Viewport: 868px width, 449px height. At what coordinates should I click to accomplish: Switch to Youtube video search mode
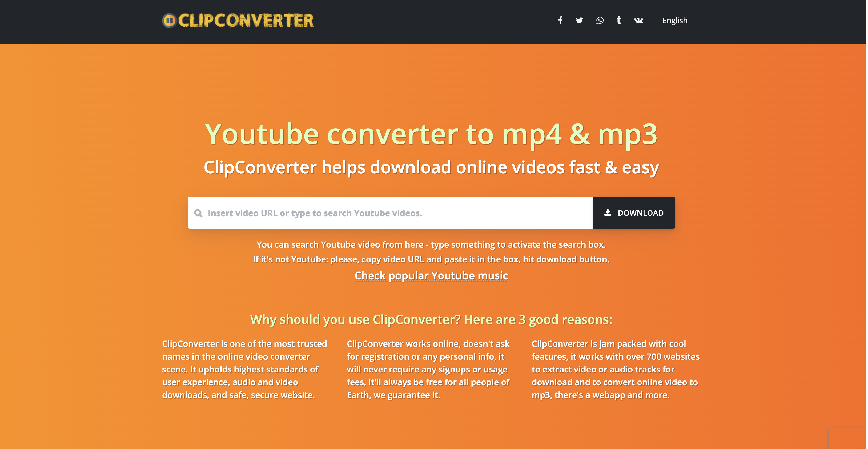tap(199, 213)
